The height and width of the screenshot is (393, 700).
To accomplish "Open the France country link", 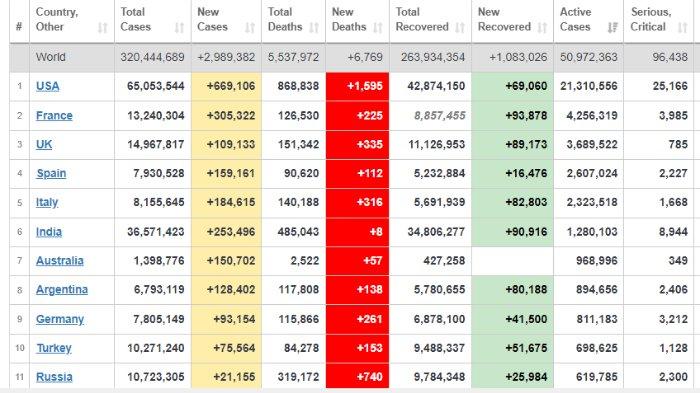I will (54, 115).
